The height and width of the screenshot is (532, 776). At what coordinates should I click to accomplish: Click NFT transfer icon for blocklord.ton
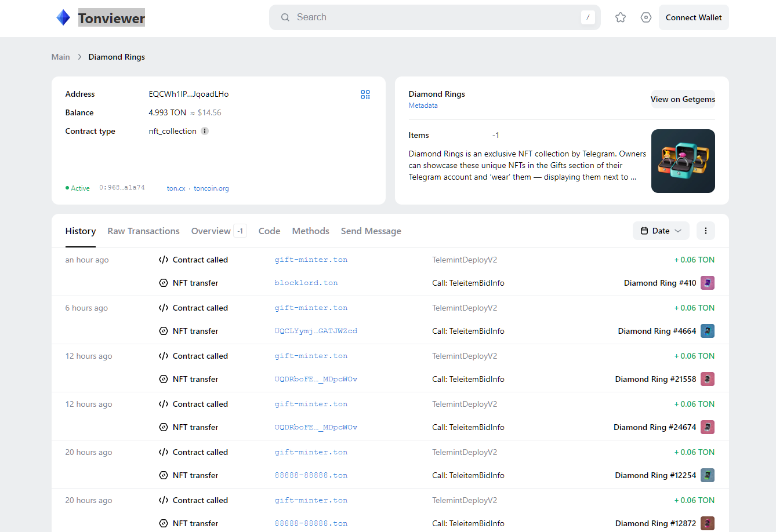[164, 283]
